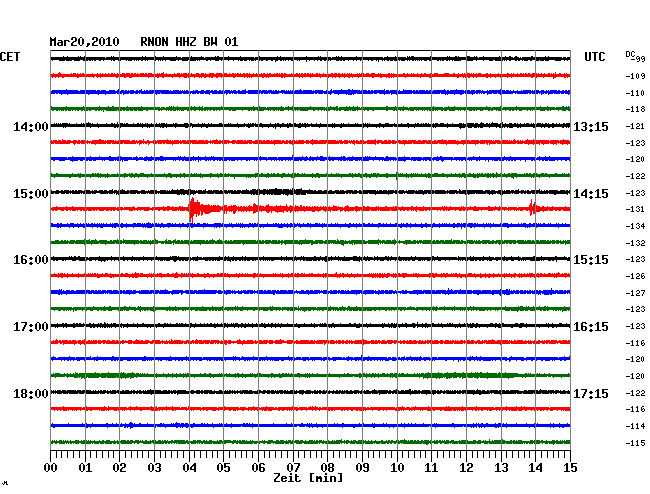Click minute 13 on the time axis

tap(501, 468)
